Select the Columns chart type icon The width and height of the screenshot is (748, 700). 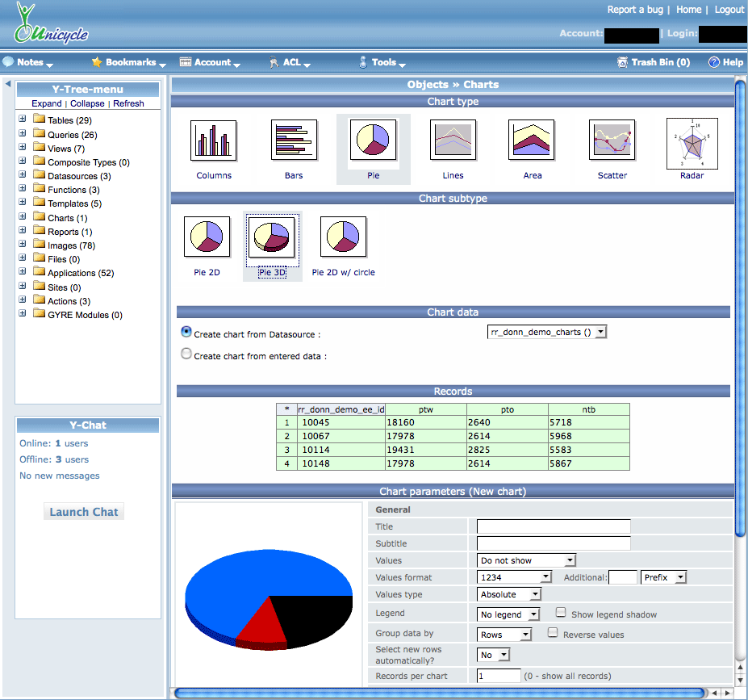[214, 140]
